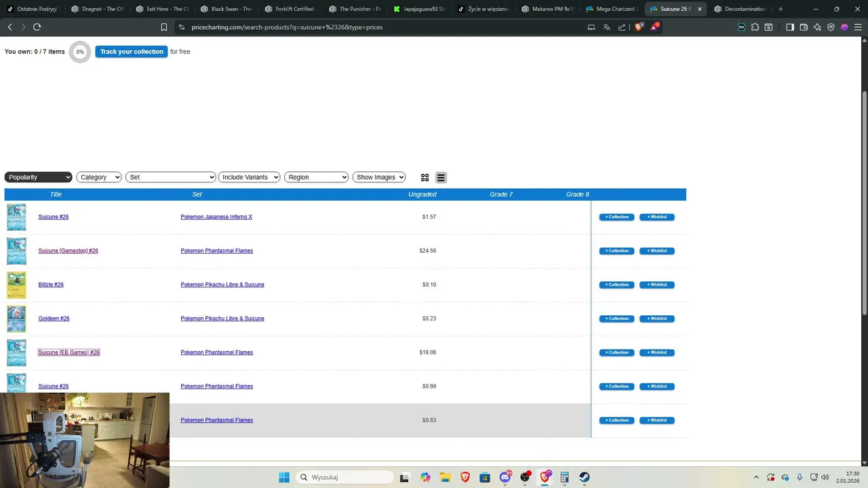Viewport: 868px width, 488px height.
Task: Open Windows Start menu
Action: point(284,477)
